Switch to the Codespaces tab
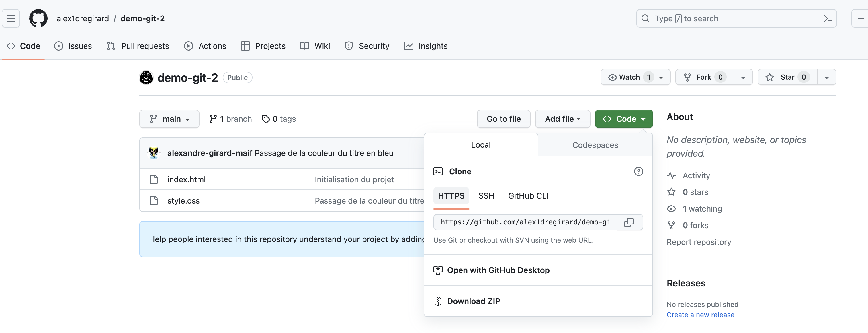The width and height of the screenshot is (868, 333). point(595,145)
